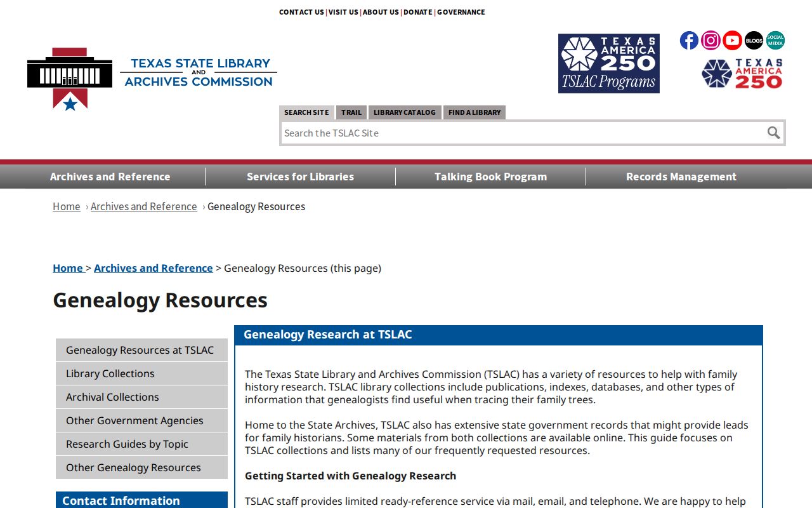Open Research Guides by Topic sidebar item
Image resolution: width=812 pixels, height=508 pixels.
(141, 444)
